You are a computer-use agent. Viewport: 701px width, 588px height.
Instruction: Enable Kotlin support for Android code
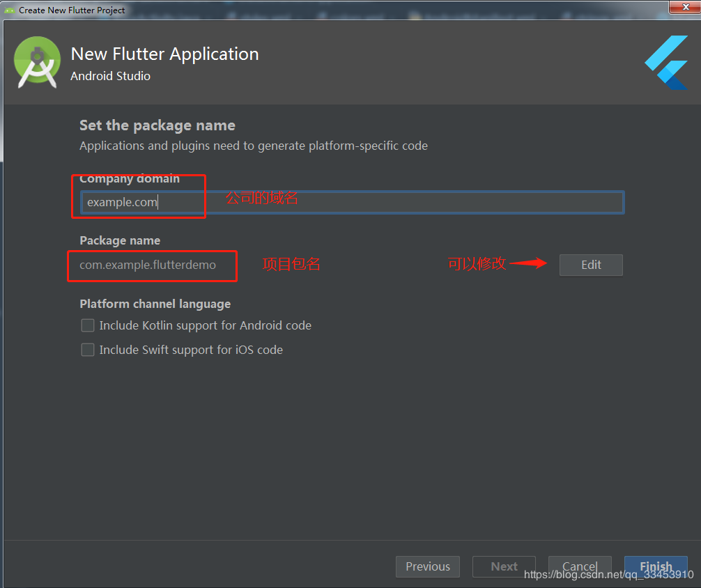[x=88, y=325]
